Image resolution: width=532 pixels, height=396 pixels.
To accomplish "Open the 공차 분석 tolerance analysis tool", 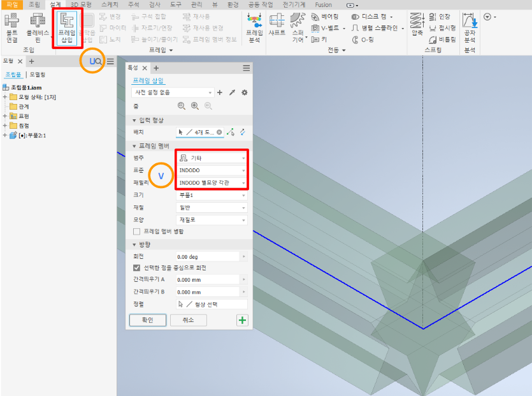I will [x=470, y=28].
